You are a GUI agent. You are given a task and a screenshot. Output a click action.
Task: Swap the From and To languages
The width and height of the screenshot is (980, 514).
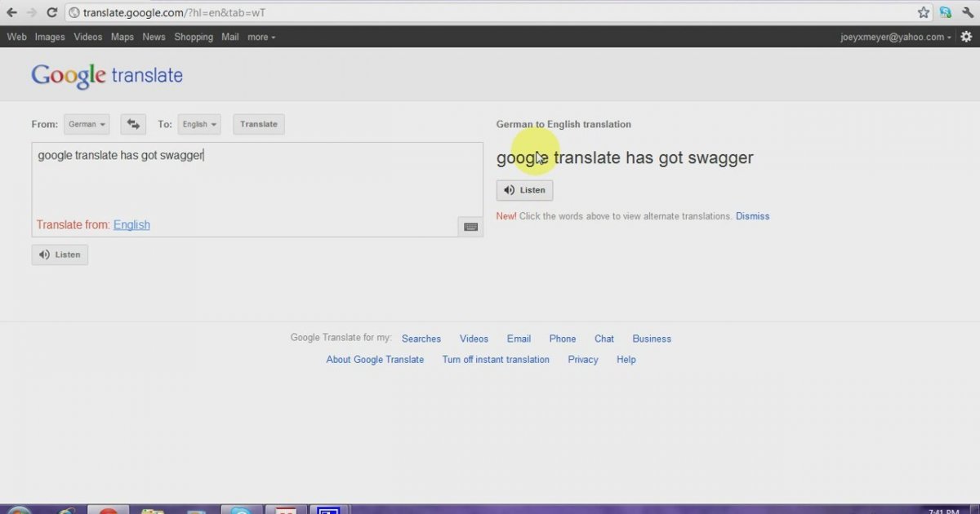click(x=133, y=124)
